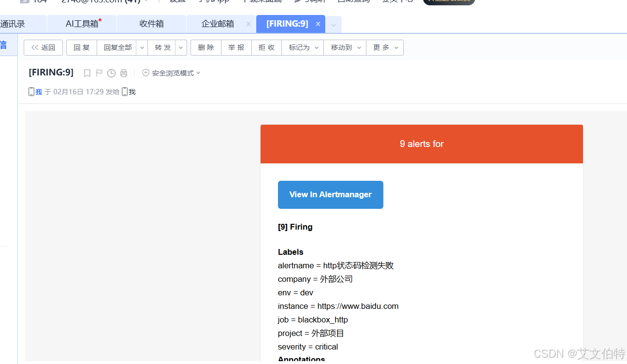Open the 移动到 dropdown
This screenshot has height=364, width=627.
click(345, 47)
